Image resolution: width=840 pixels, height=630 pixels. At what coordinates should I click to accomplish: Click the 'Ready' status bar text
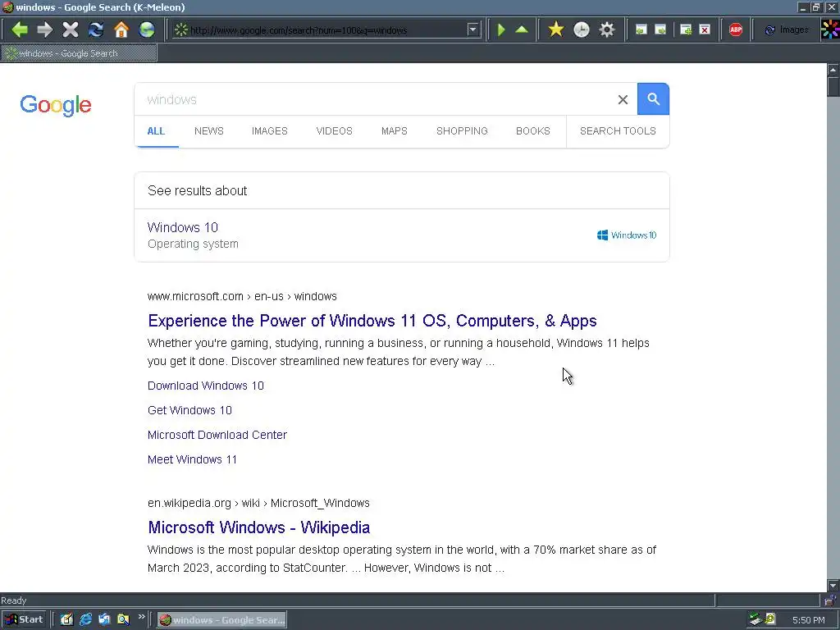pyautogui.click(x=14, y=600)
